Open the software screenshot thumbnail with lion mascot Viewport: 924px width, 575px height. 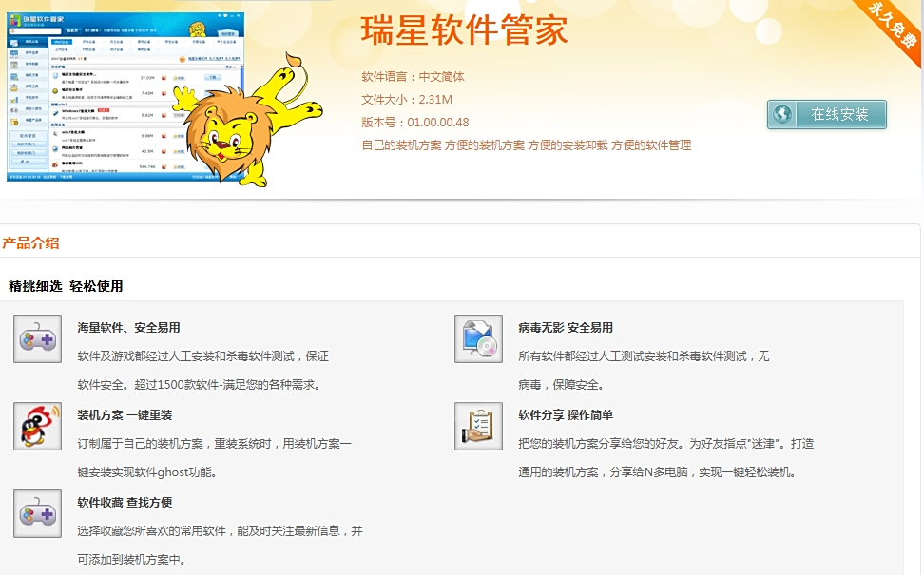[x=125, y=97]
